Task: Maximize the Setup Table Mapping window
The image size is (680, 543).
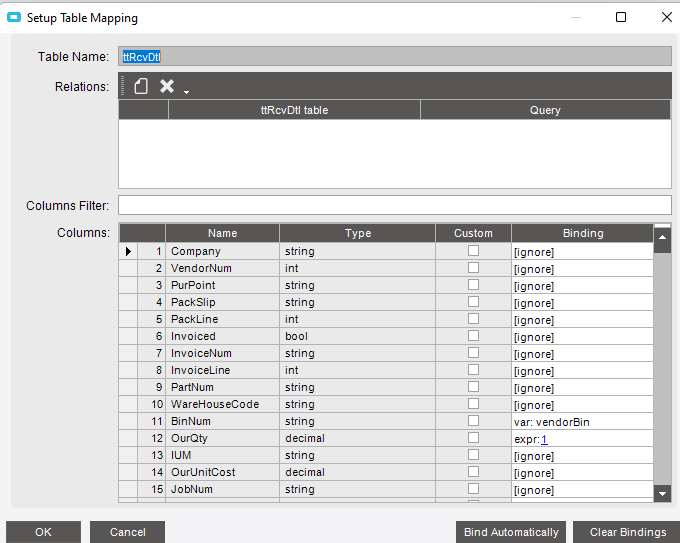Action: (621, 17)
